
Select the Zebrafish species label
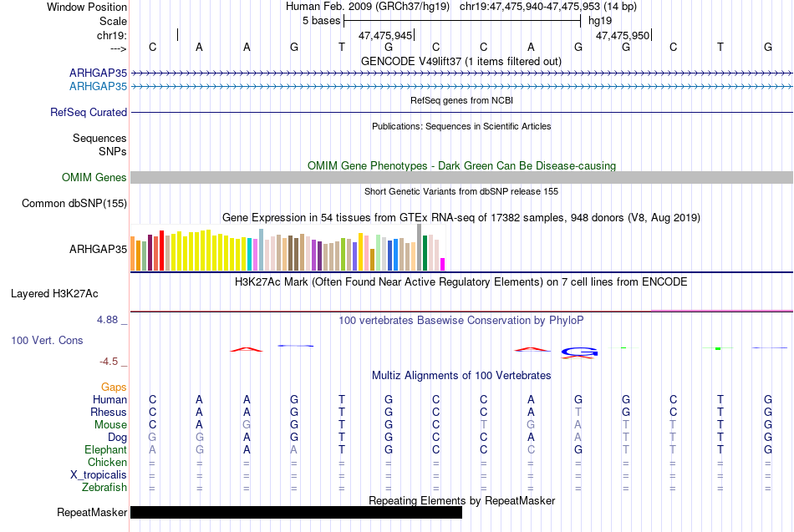104,488
